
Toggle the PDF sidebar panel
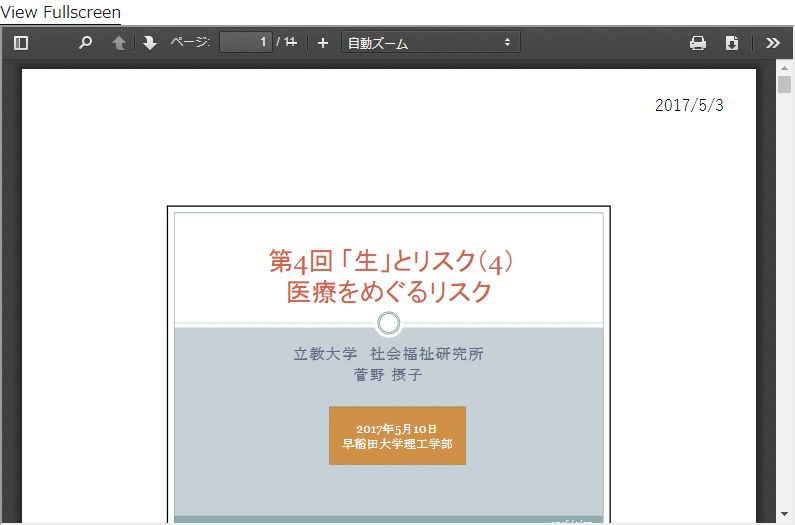click(x=21, y=43)
